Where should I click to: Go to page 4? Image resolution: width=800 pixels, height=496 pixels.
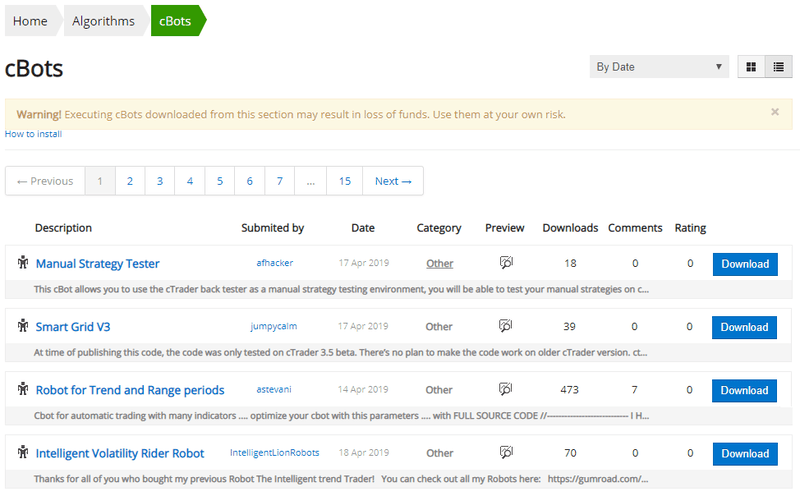[190, 181]
